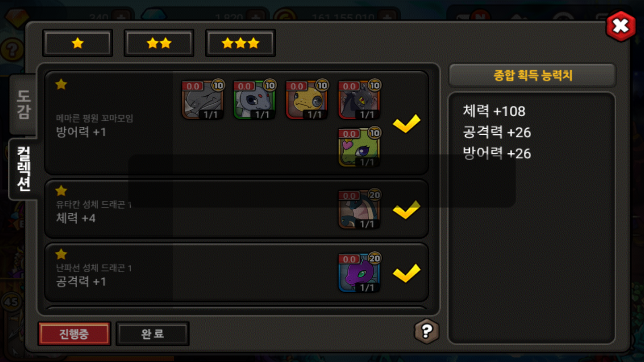Filter collections by one star

coord(78,43)
